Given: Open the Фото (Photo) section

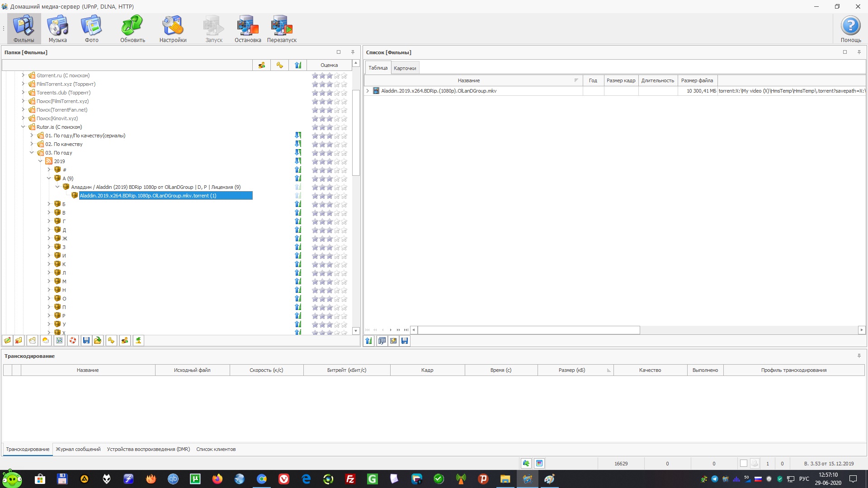Looking at the screenshot, I should [91, 28].
